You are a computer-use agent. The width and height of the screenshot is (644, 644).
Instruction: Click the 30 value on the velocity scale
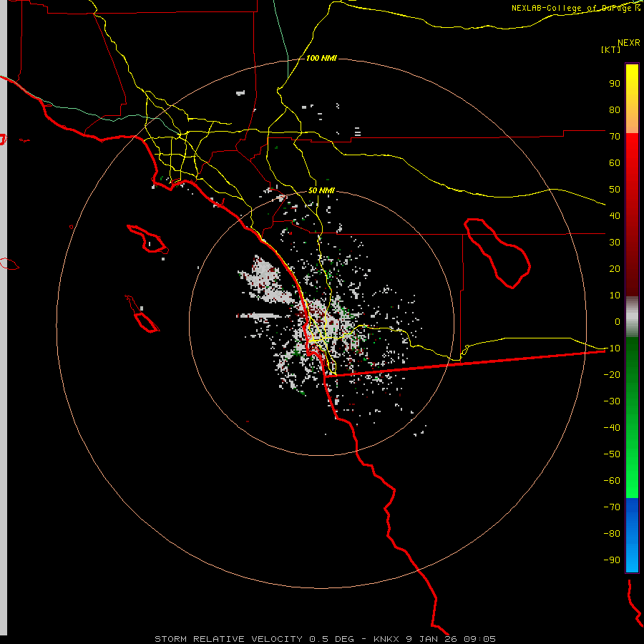pyautogui.click(x=615, y=243)
